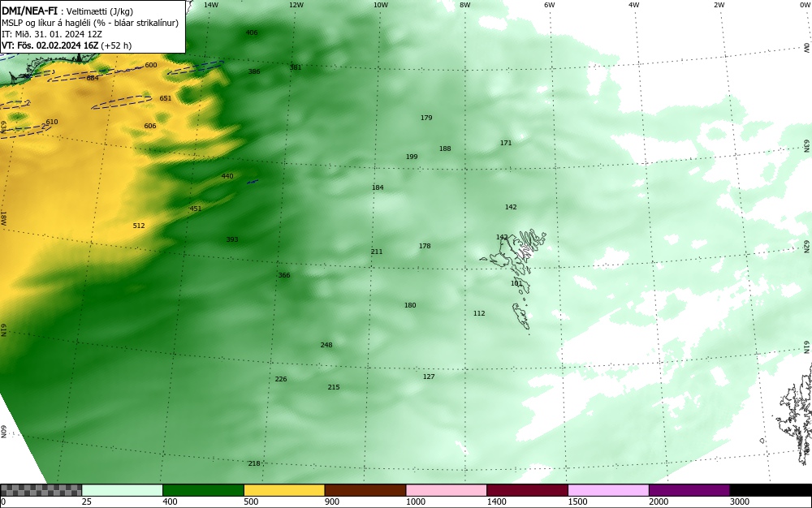This screenshot has height=508, width=812.
Task: Click the '60N' latitude label
Action: coord(3,432)
